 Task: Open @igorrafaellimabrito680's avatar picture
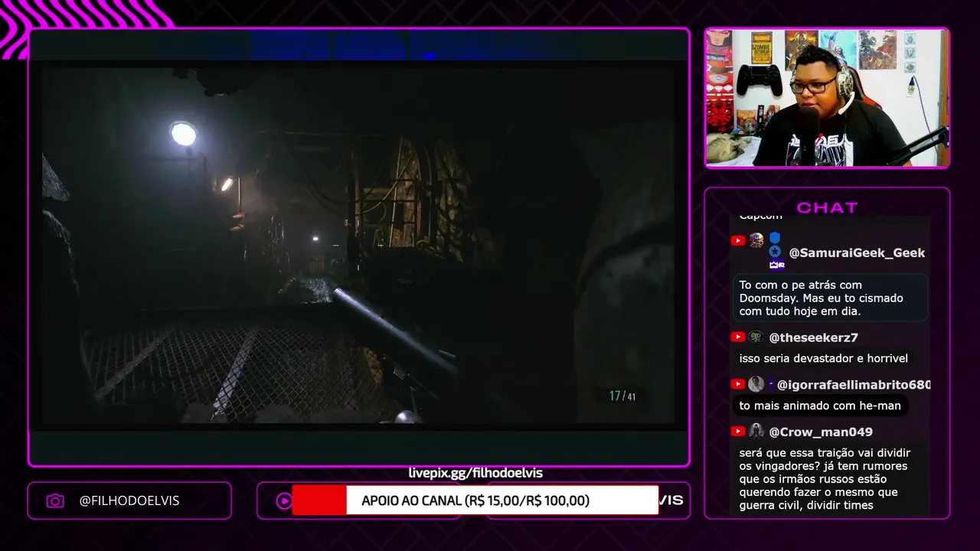(x=756, y=384)
